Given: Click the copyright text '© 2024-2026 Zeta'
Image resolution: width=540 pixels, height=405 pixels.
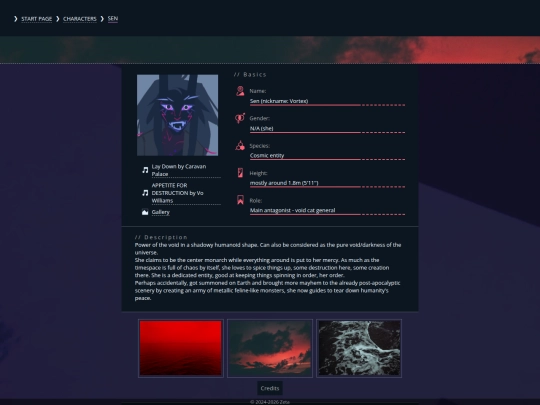Looking at the screenshot, I should click(270, 402).
